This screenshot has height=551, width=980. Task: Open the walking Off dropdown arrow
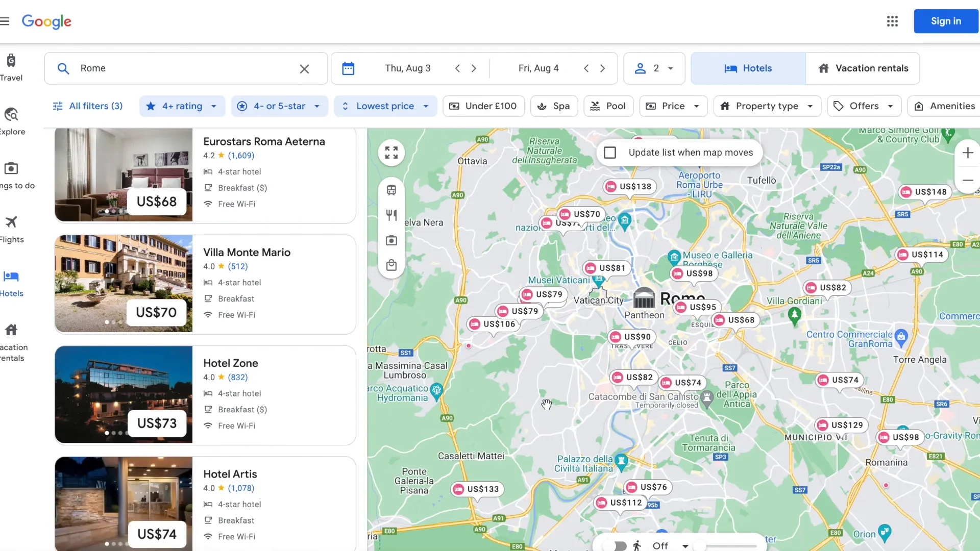(x=685, y=546)
